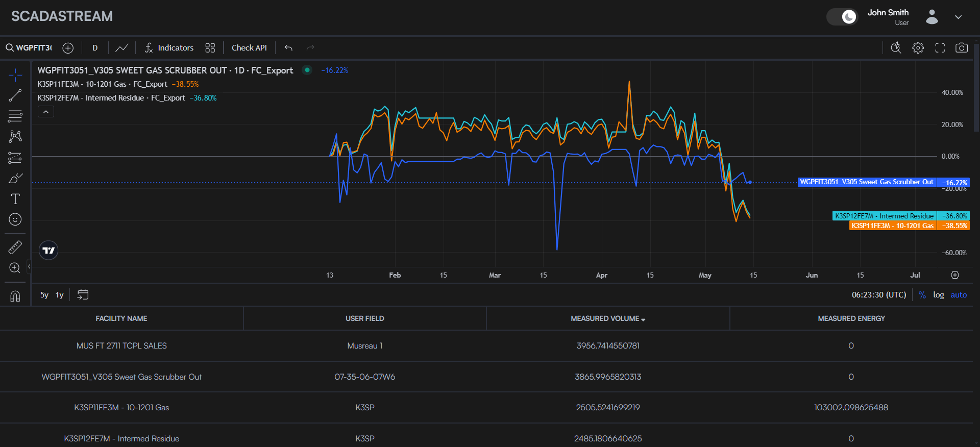Toggle percent scale mode

(922, 295)
